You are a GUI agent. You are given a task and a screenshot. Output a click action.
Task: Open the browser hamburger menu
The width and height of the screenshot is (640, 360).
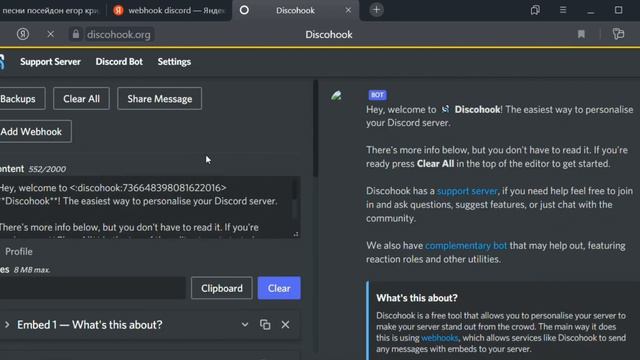point(563,10)
